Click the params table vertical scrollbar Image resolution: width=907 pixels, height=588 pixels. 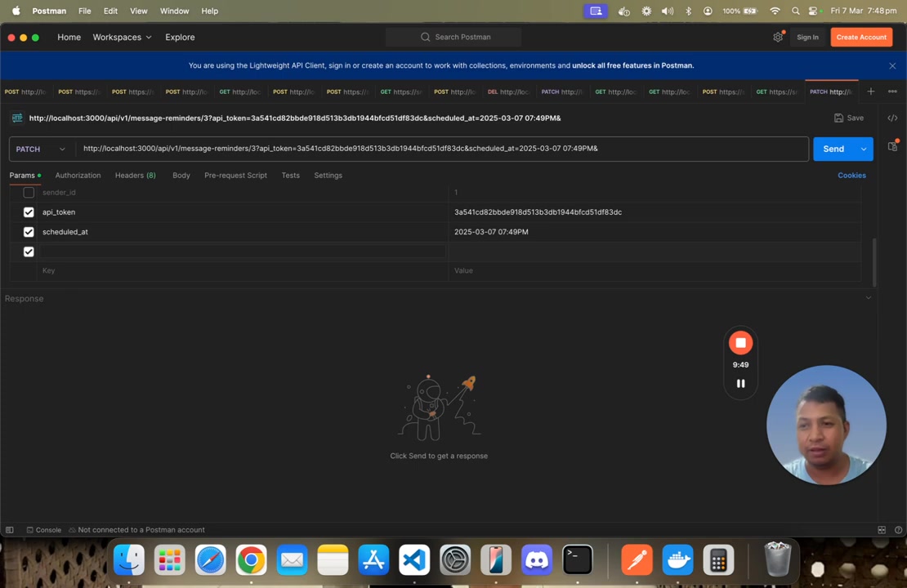click(873, 261)
